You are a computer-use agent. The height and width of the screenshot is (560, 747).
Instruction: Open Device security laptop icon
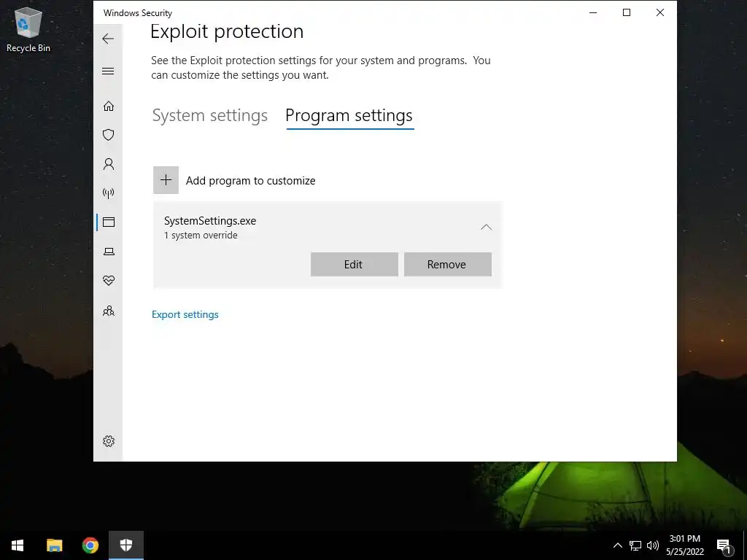[109, 252]
